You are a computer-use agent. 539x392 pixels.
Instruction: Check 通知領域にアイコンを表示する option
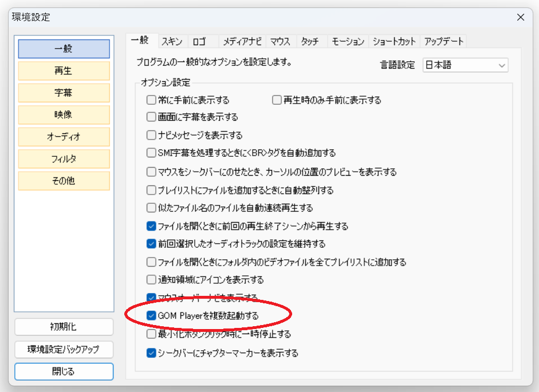coord(151,280)
